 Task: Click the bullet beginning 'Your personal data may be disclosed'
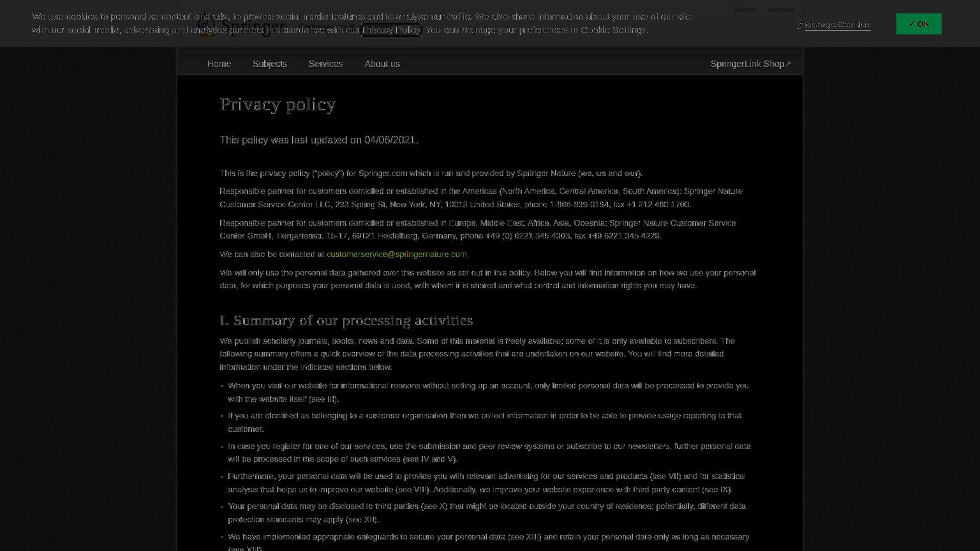(x=487, y=513)
